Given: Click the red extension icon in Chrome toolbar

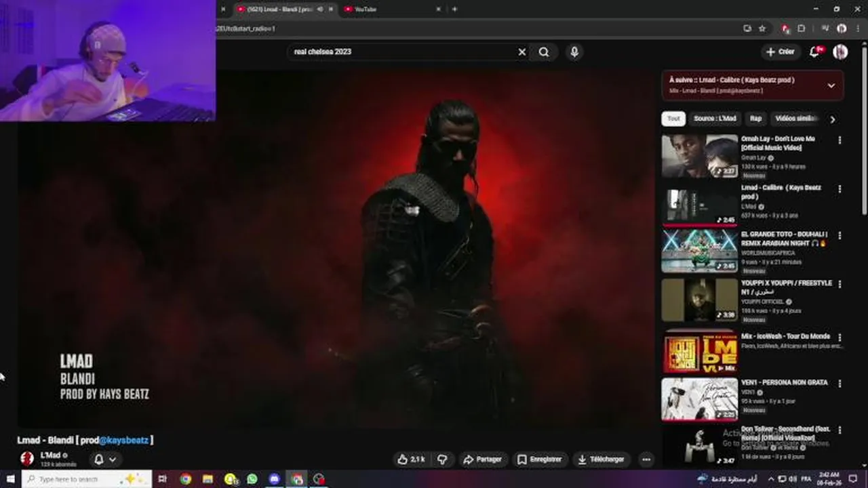Looking at the screenshot, I should (785, 28).
